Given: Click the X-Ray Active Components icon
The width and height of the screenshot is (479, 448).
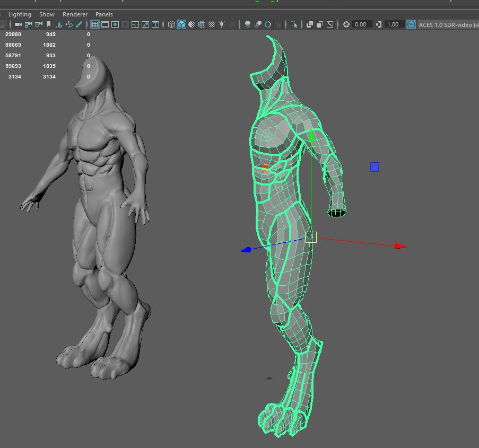Looking at the screenshot, I should pyautogui.click(x=320, y=24).
